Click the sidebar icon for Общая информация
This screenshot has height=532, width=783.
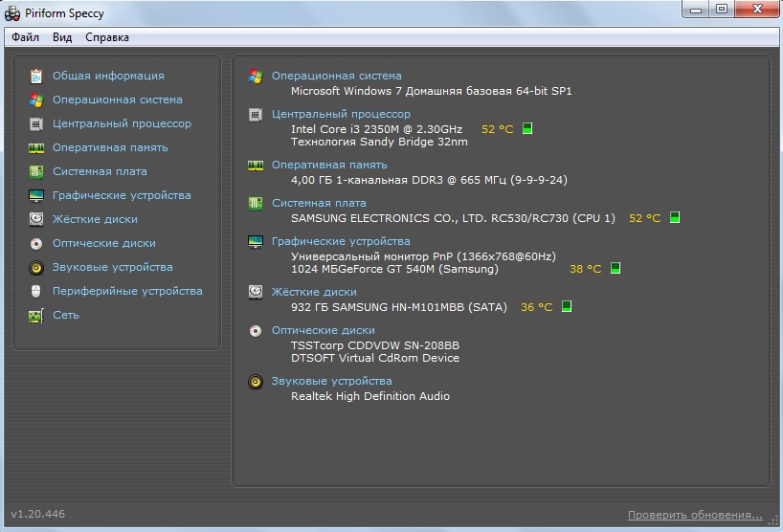(36, 76)
